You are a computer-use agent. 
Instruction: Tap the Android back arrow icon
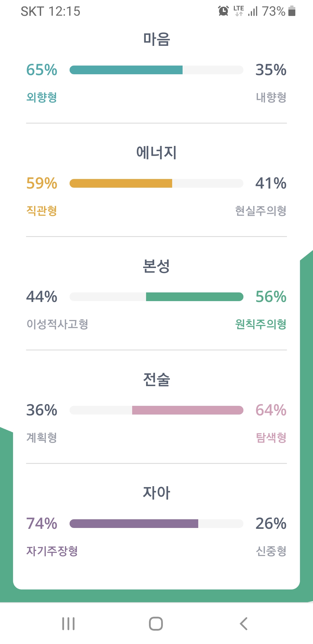click(x=244, y=624)
